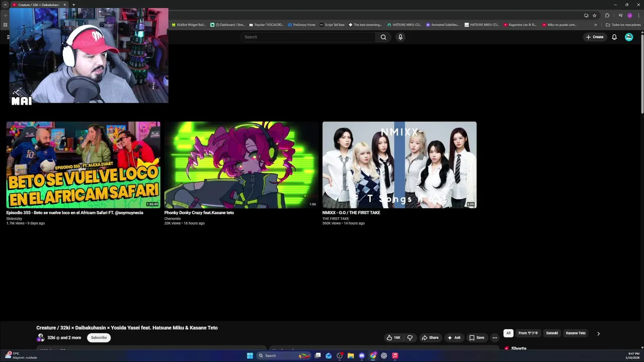The image size is (644, 362).
Task: Open a new Chrome tab
Action: pos(73,5)
